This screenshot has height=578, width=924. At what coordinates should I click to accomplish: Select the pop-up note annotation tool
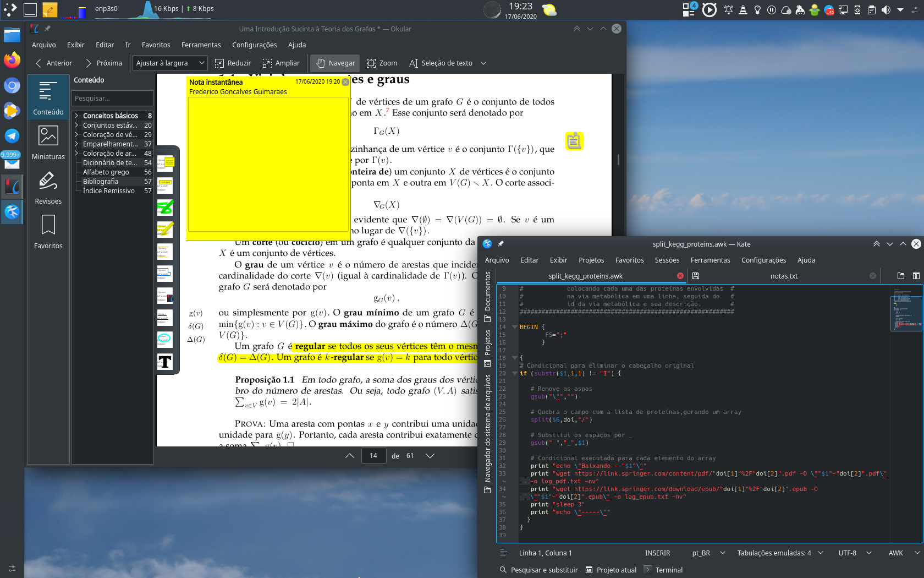click(x=165, y=163)
